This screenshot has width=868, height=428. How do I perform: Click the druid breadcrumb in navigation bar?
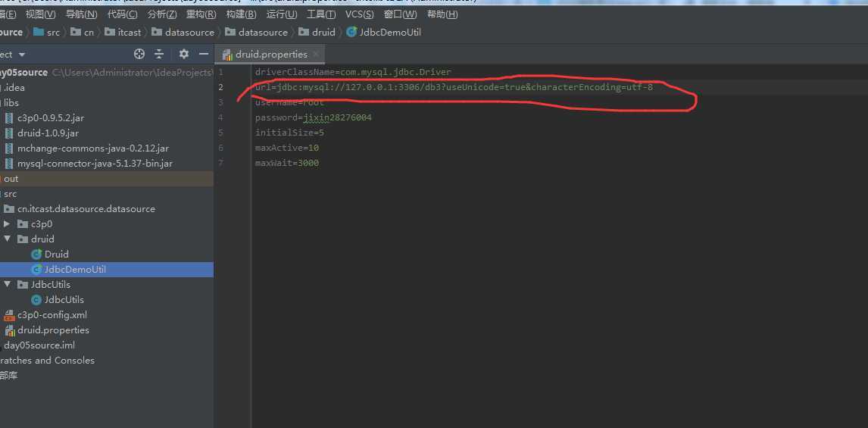[x=317, y=32]
